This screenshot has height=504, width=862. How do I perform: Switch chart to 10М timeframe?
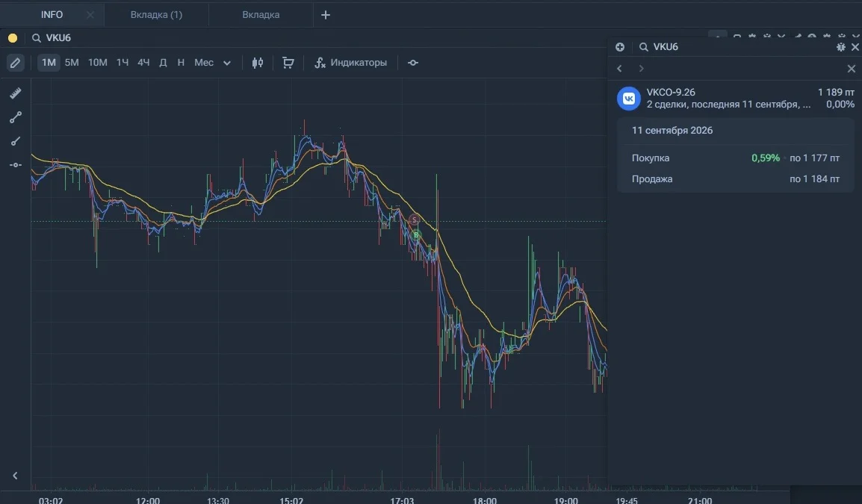[x=97, y=63]
